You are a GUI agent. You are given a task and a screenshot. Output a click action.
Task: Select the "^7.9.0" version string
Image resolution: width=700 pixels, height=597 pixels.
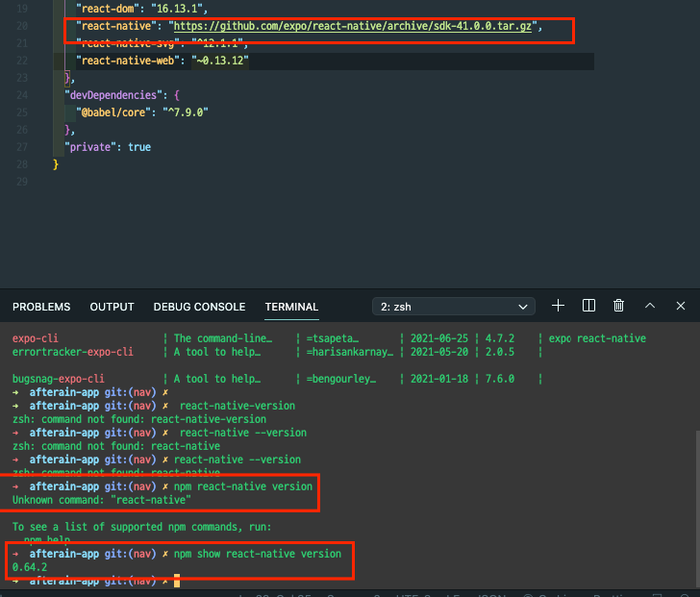tap(186, 112)
